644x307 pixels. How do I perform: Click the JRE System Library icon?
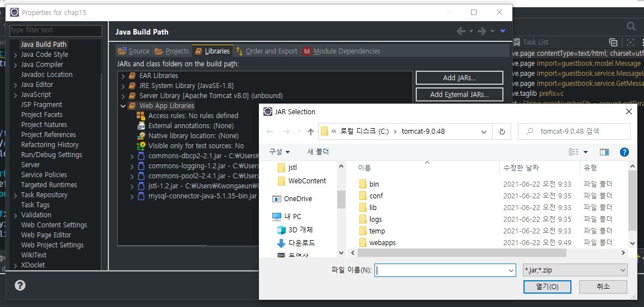132,86
